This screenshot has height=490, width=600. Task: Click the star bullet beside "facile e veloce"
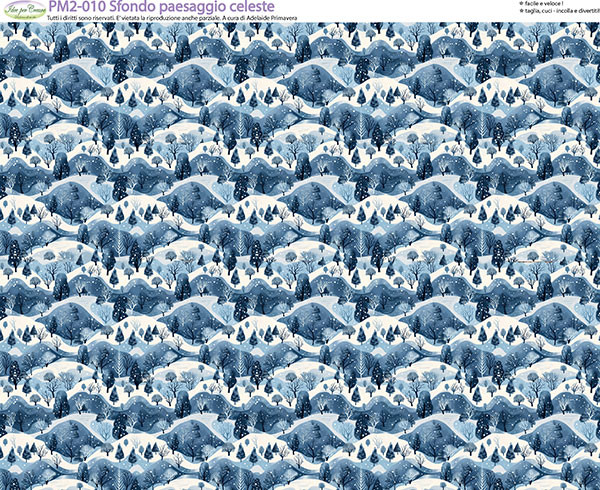coord(519,5)
